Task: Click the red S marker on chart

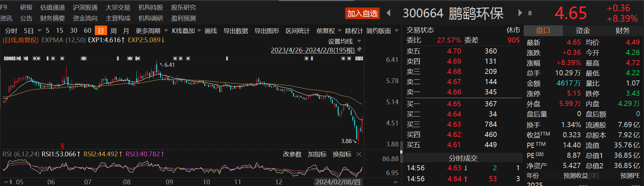Action: pyautogui.click(x=62, y=146)
